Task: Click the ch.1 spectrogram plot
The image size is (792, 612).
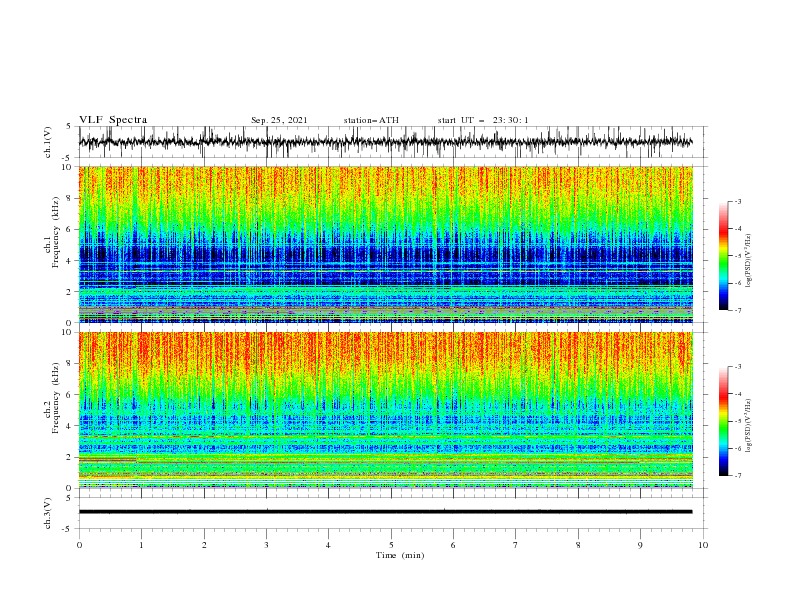Action: click(x=385, y=244)
